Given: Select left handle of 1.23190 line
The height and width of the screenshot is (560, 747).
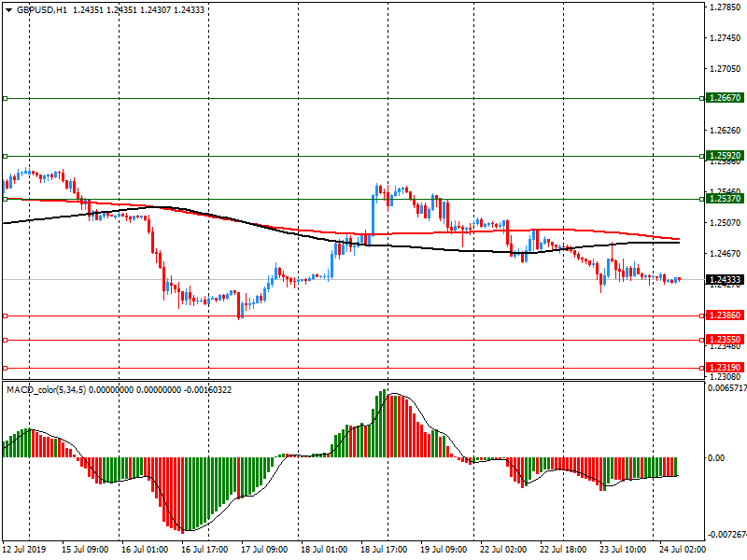Looking at the screenshot, I should coord(6,368).
